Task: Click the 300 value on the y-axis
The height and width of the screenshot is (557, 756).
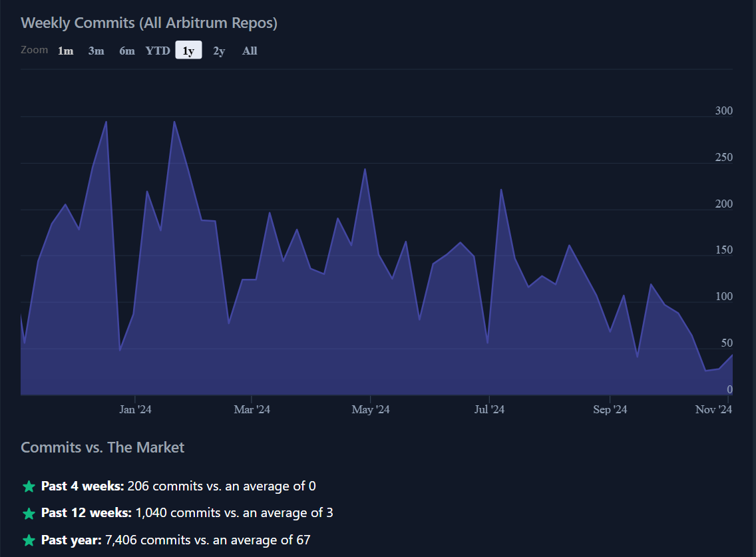Action: (723, 110)
